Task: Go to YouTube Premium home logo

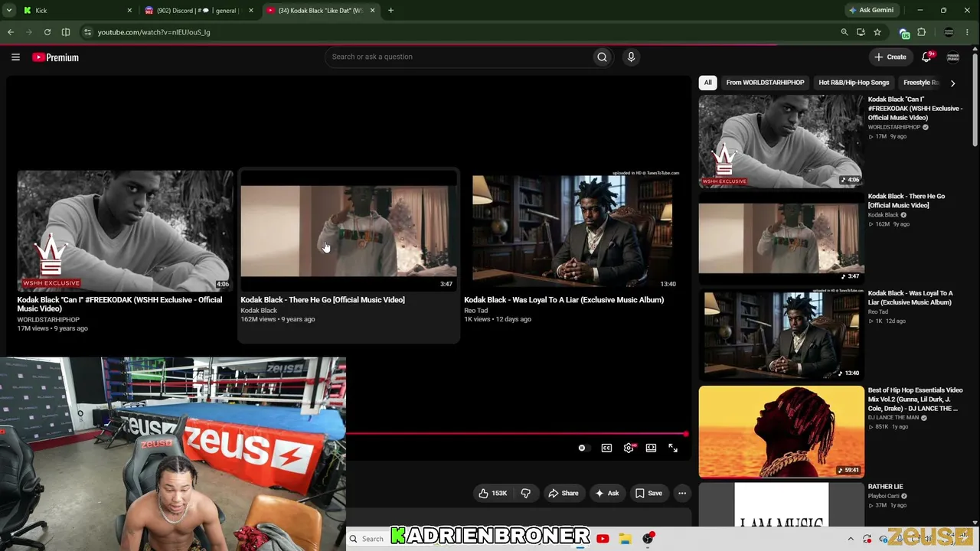Action: coord(55,57)
